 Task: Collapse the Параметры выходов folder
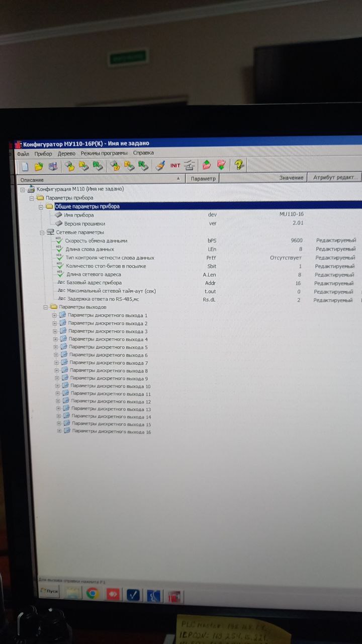point(46,307)
